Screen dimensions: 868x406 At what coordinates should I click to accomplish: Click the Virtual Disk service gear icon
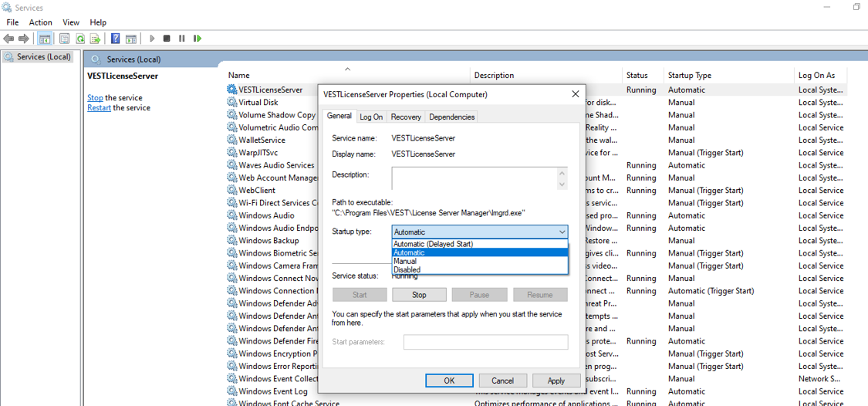click(232, 102)
